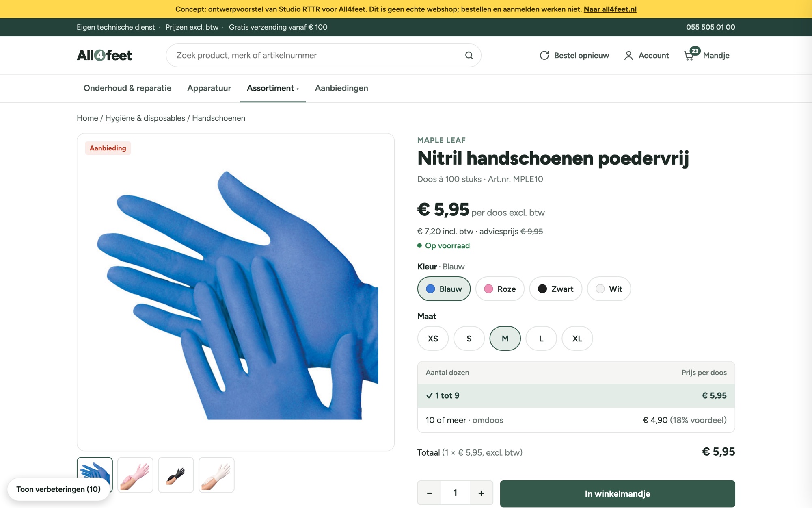Select the Zwart color option
Screen dimensions: 812x508
pos(555,289)
